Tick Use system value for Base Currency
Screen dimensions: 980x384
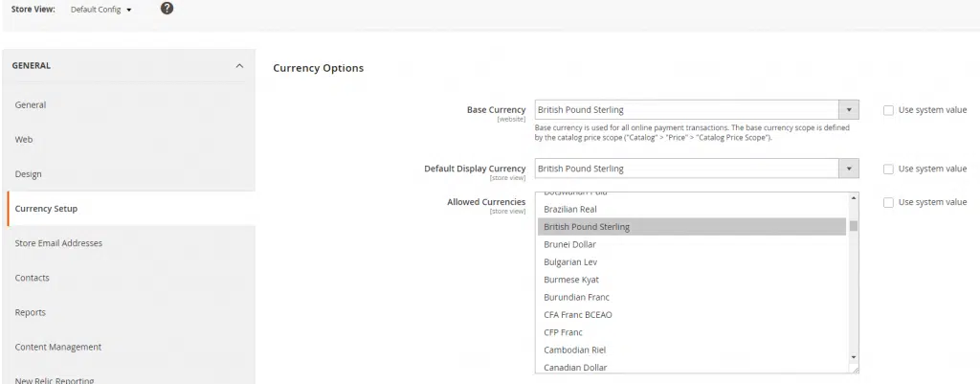tap(888, 110)
